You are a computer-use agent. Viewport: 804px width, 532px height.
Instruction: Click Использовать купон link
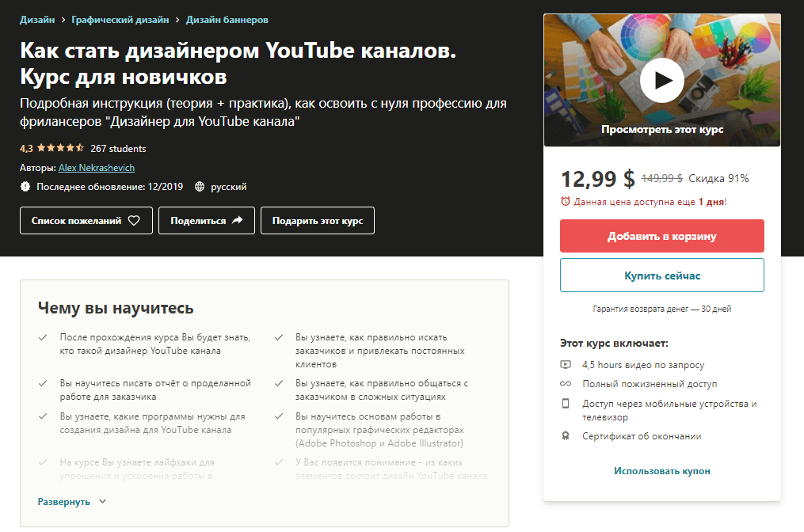pyautogui.click(x=662, y=470)
